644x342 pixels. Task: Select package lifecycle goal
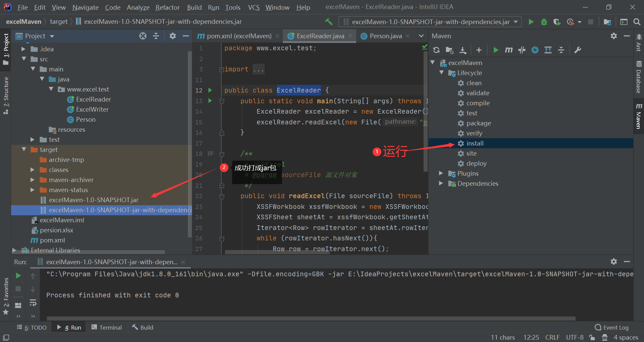(x=479, y=123)
